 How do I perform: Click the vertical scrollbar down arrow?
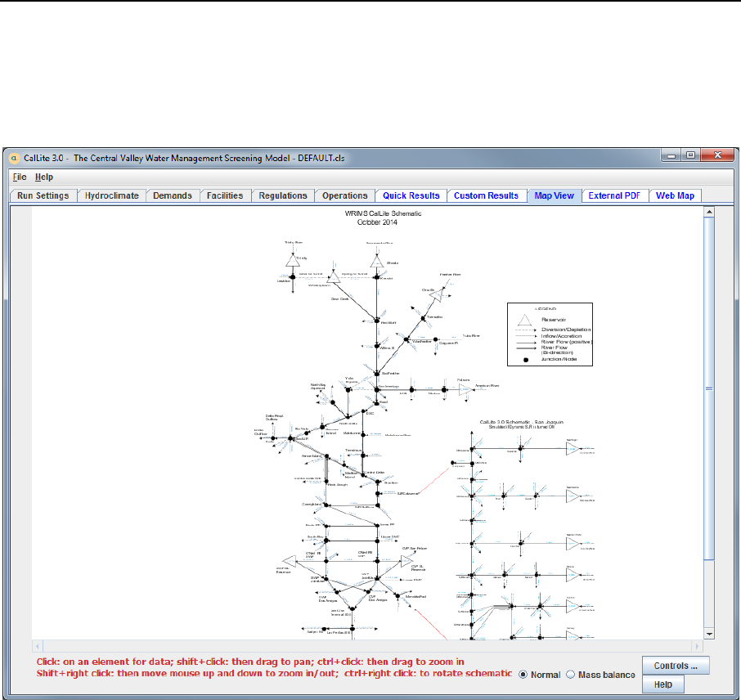click(709, 635)
